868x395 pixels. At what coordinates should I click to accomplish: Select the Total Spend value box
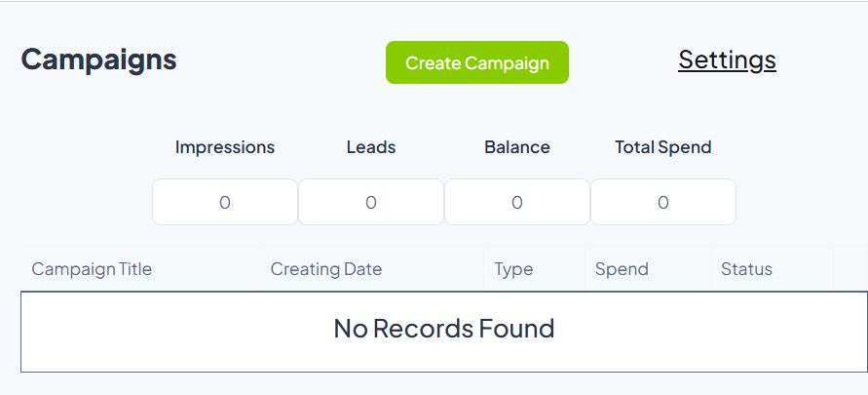[663, 202]
